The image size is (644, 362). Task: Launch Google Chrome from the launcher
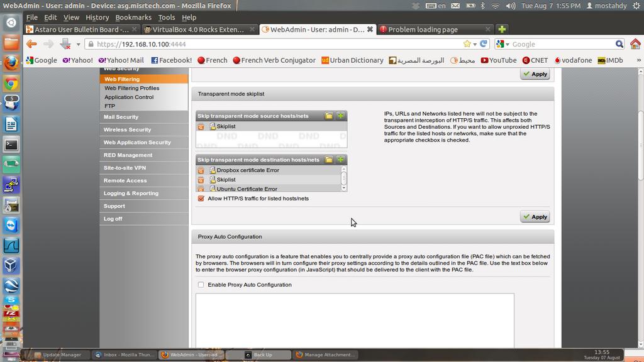coord(11,84)
